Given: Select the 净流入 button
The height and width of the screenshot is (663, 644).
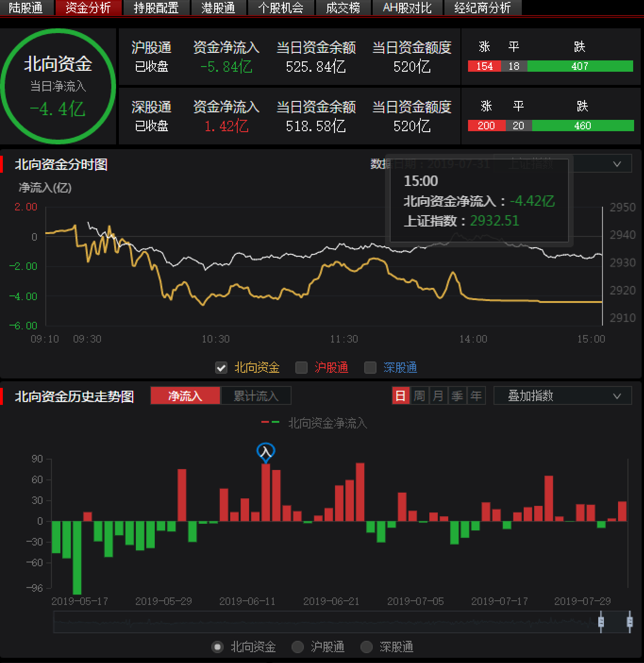Looking at the screenshot, I should 185,396.
